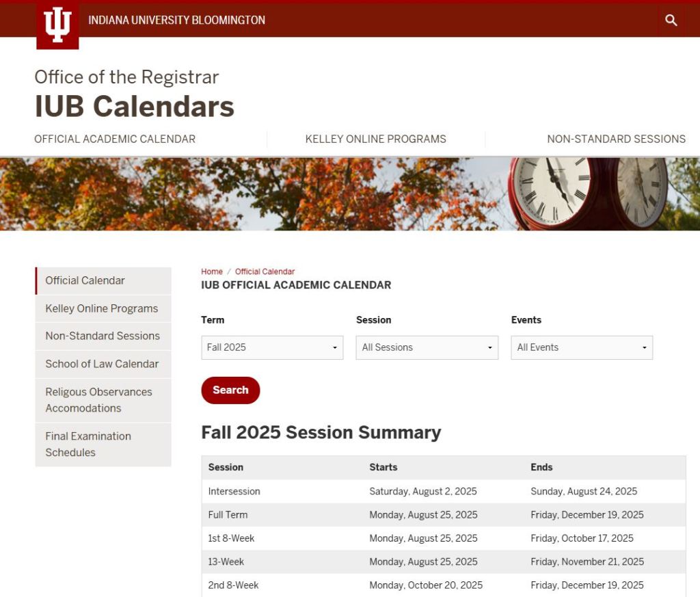
Task: Go to Official Academic Calendar top menu
Action: tap(115, 139)
